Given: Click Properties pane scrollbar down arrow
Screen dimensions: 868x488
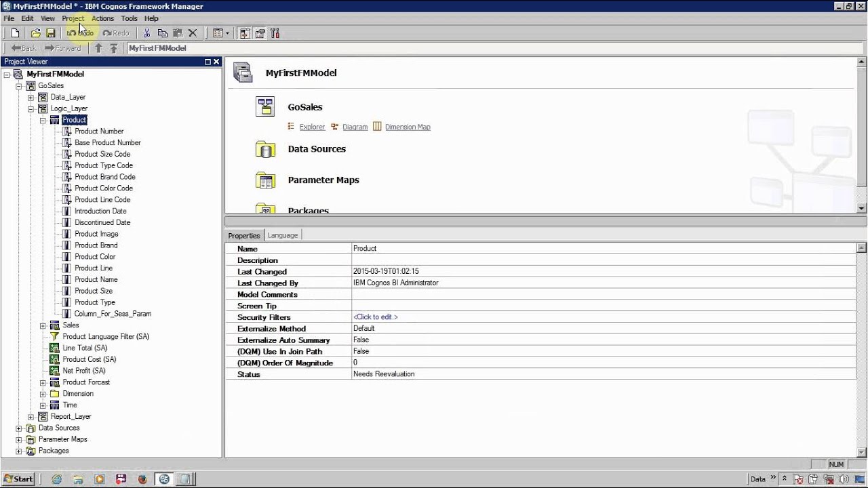Looking at the screenshot, I should (x=862, y=452).
